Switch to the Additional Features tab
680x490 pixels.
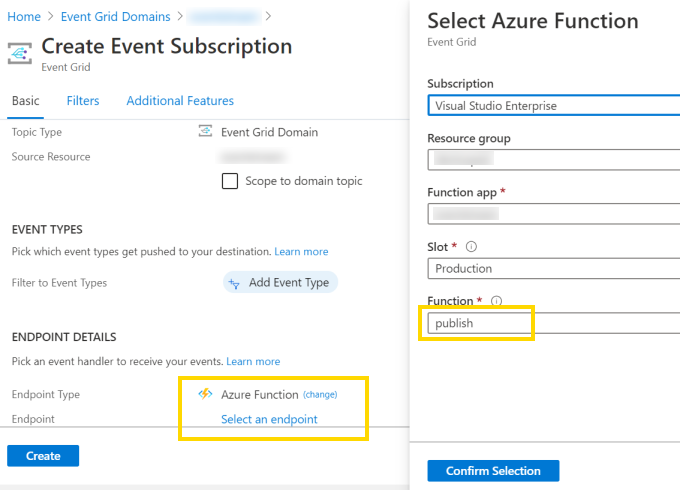[x=180, y=101]
